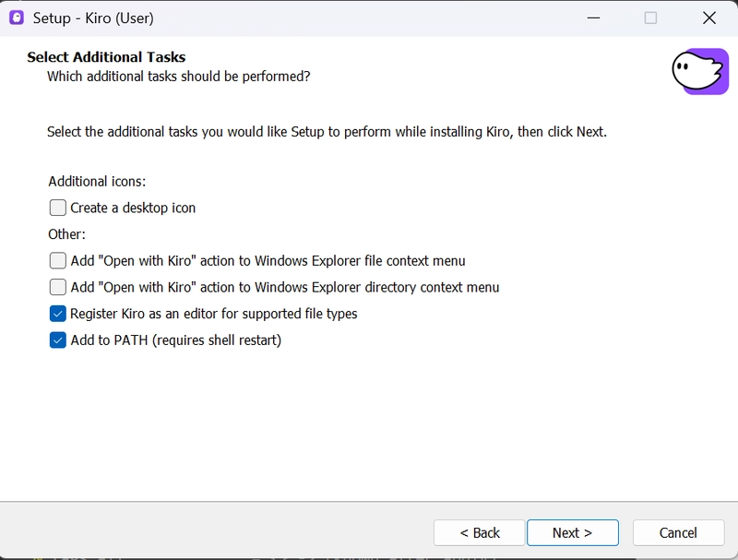Enable "Open with Kiro" directory context menu option
Screen dimensions: 738x560
coord(58,287)
